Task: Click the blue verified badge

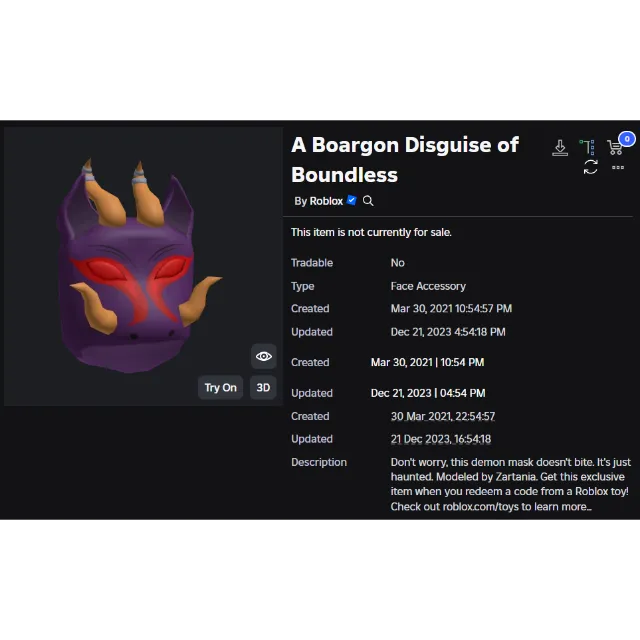Action: (351, 201)
